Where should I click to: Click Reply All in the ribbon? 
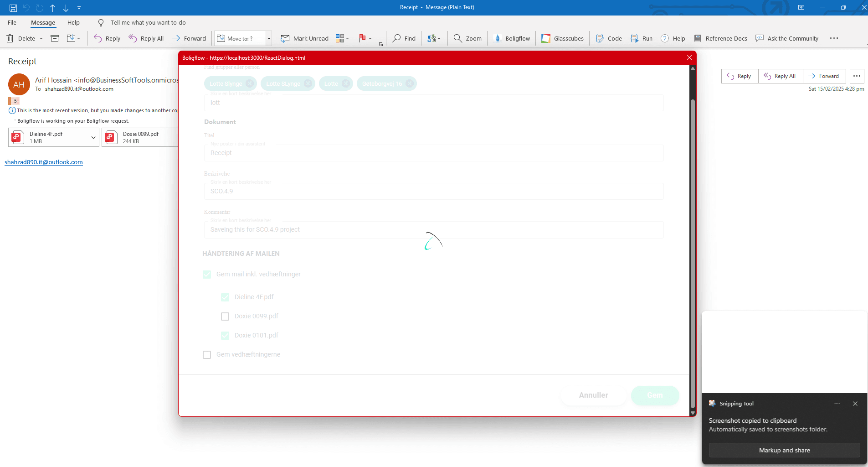(x=146, y=38)
